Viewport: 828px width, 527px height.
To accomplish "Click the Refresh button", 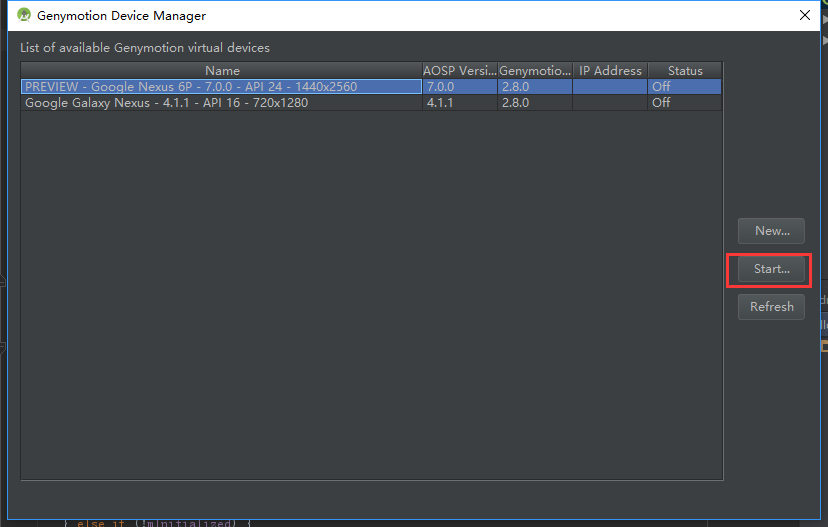I will coord(771,307).
